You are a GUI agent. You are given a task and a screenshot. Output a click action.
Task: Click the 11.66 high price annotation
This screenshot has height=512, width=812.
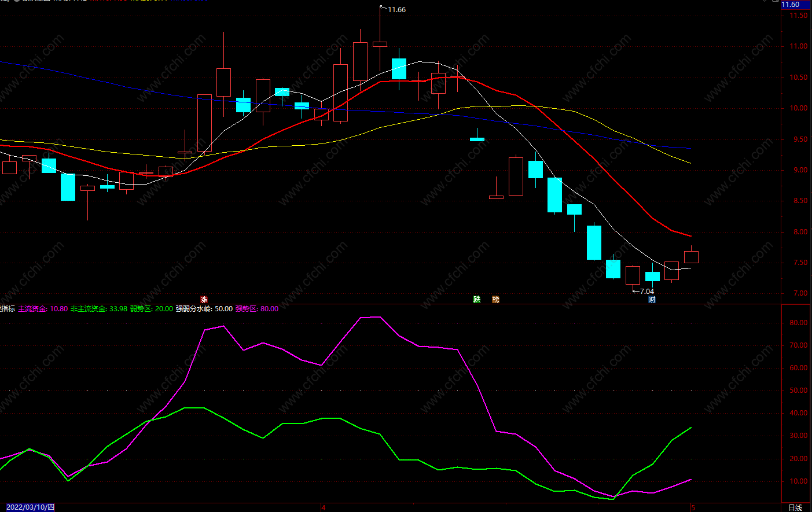pos(396,10)
